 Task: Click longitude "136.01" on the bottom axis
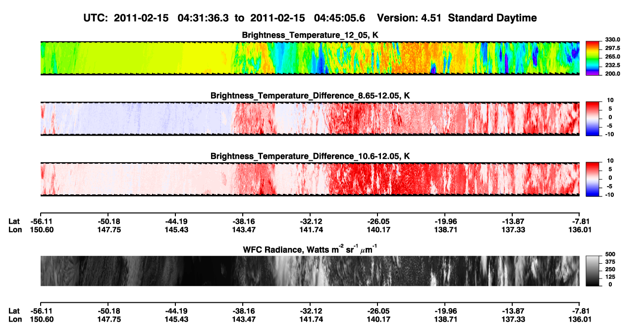[580, 319]
